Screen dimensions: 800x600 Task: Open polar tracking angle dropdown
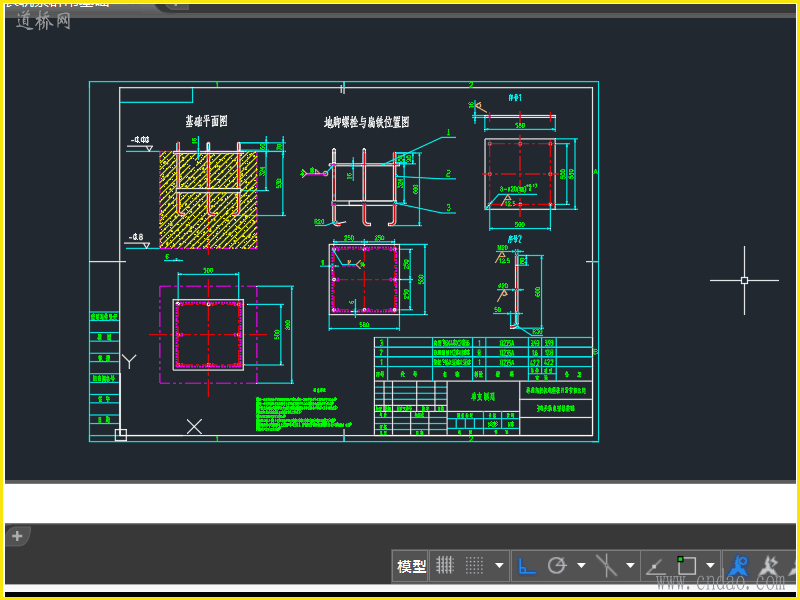pyautogui.click(x=581, y=565)
